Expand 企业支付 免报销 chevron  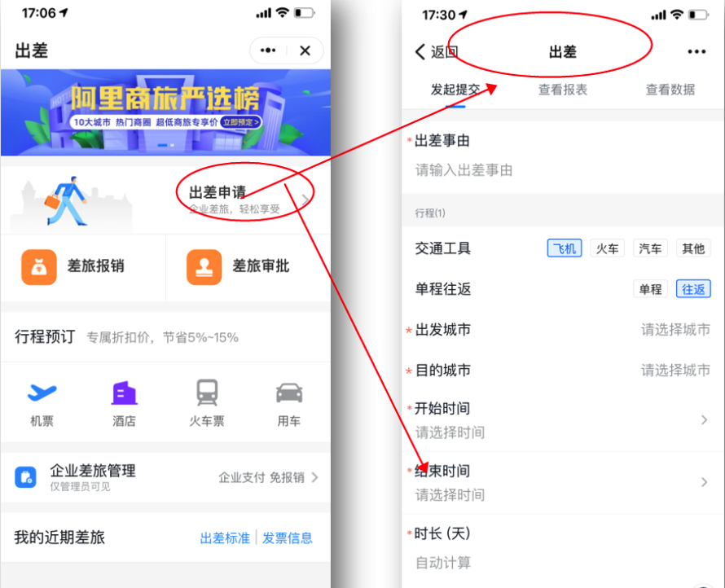(x=315, y=477)
